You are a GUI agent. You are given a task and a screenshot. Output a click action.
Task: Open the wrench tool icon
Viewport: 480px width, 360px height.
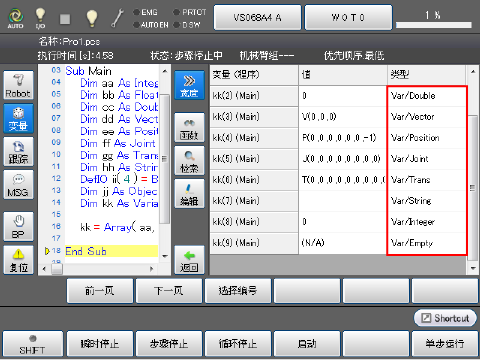click(x=117, y=18)
